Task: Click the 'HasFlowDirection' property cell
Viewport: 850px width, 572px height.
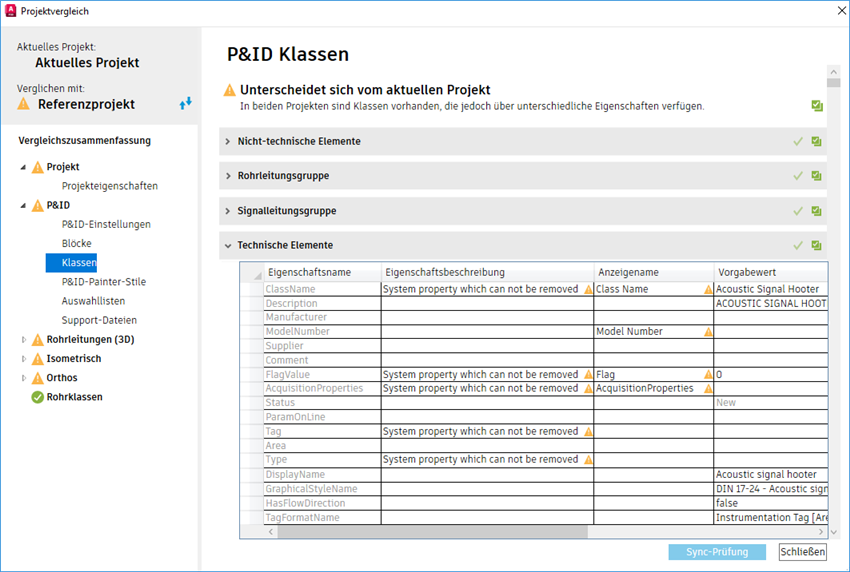Action: tap(323, 503)
